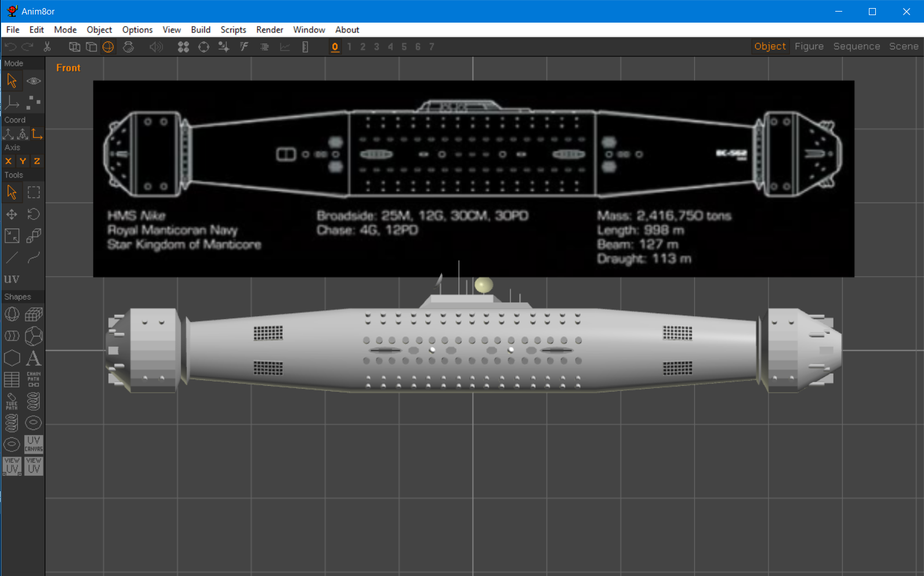
Task: Open the File menu
Action: click(x=13, y=30)
